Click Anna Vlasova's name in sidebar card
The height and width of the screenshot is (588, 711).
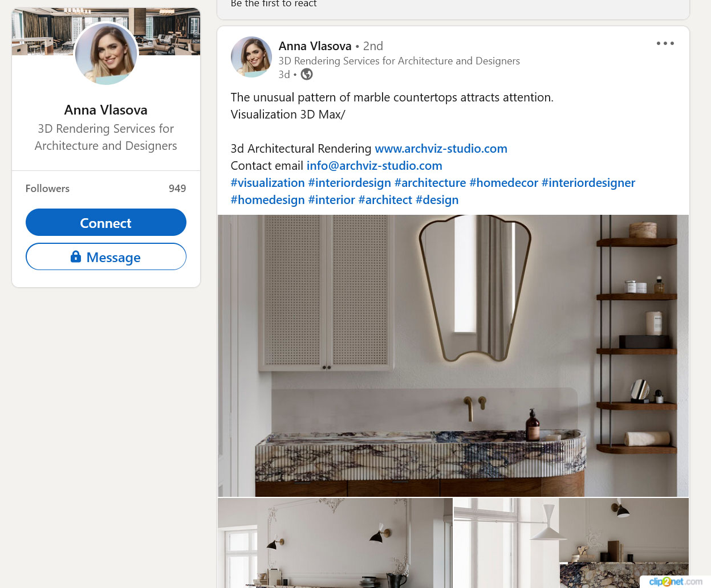click(106, 110)
